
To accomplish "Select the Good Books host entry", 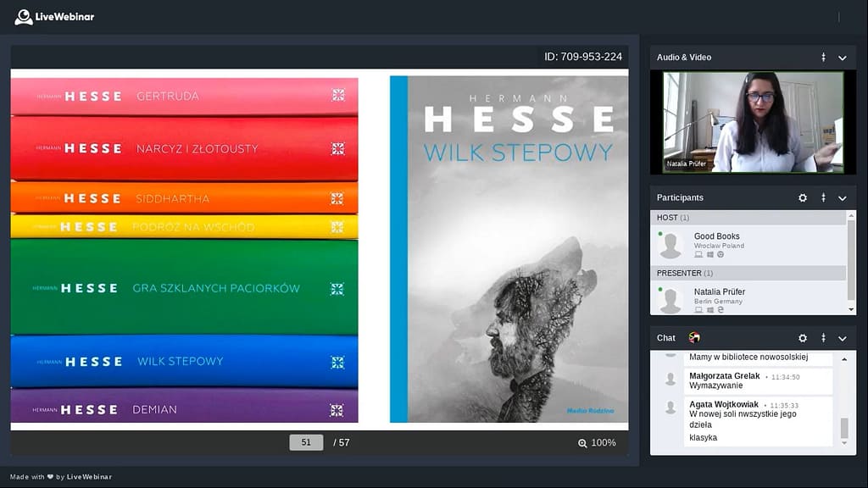I will pyautogui.click(x=748, y=245).
